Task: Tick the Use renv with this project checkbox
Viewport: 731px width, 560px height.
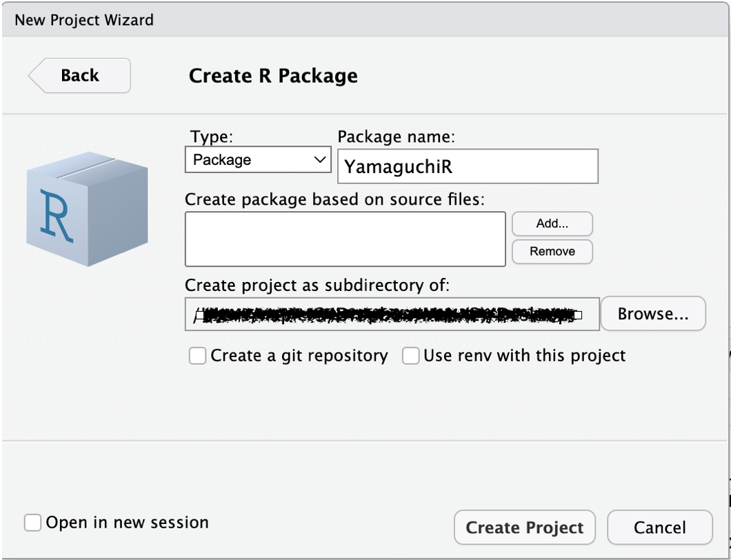Action: tap(411, 356)
